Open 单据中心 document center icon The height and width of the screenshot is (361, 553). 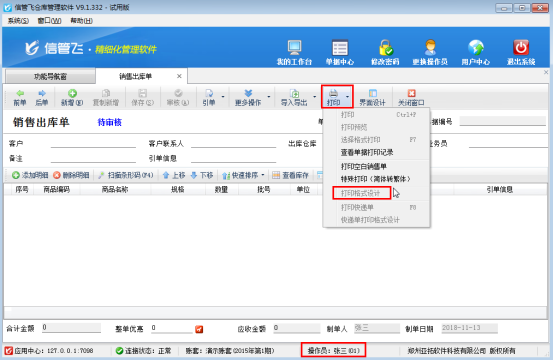pyautogui.click(x=340, y=47)
